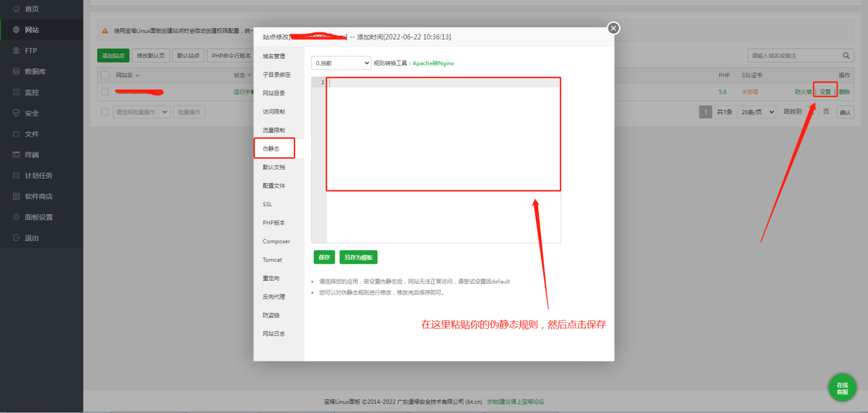Viewport: 868px width, 413px height.
Task: Check the batch operation checkbox
Action: point(105,111)
